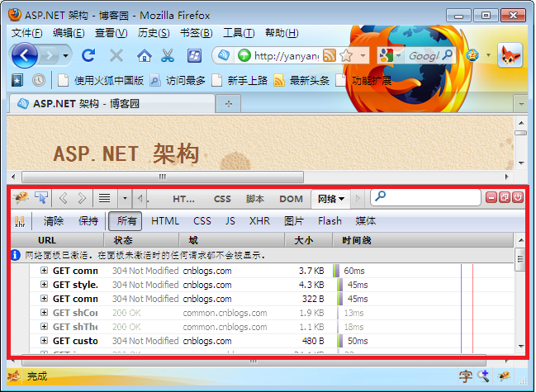Select the 所有 (All) request filter

point(127,221)
